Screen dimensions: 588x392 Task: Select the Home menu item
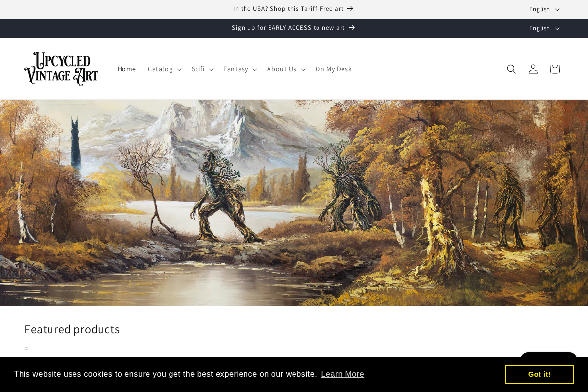(127, 69)
